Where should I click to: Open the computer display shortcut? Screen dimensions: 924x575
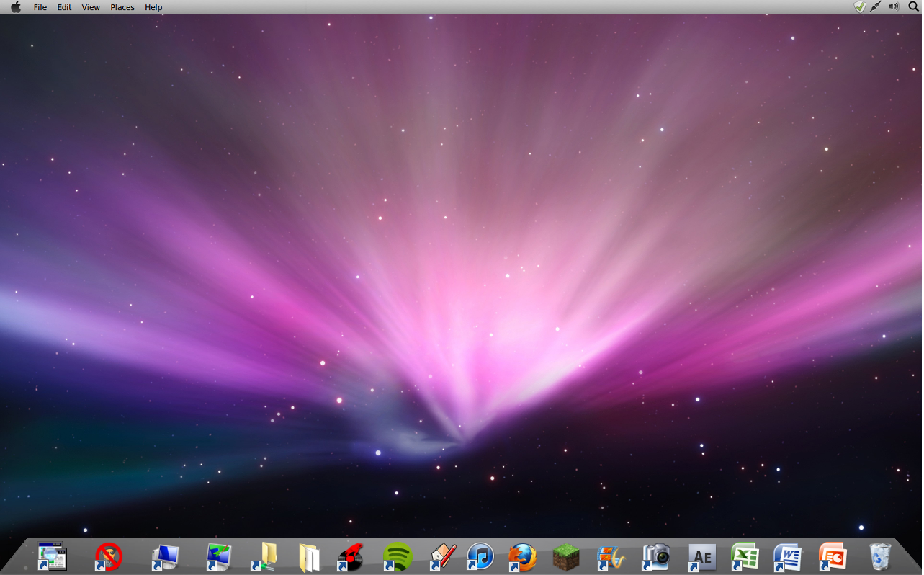[163, 555]
